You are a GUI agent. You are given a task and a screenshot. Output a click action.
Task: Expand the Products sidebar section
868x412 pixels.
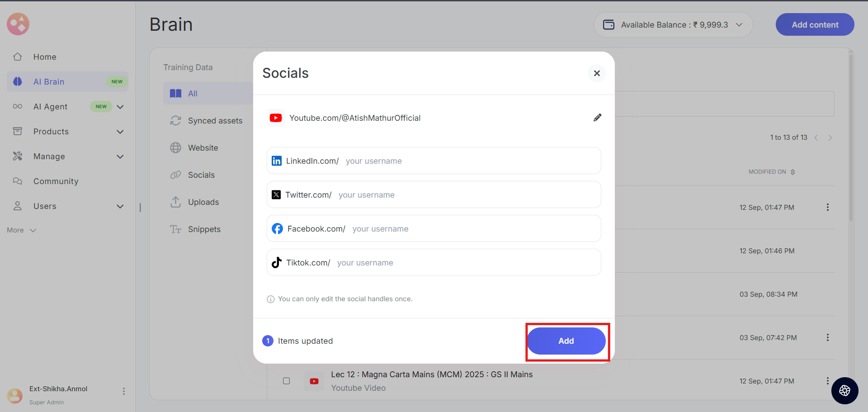[x=120, y=132]
